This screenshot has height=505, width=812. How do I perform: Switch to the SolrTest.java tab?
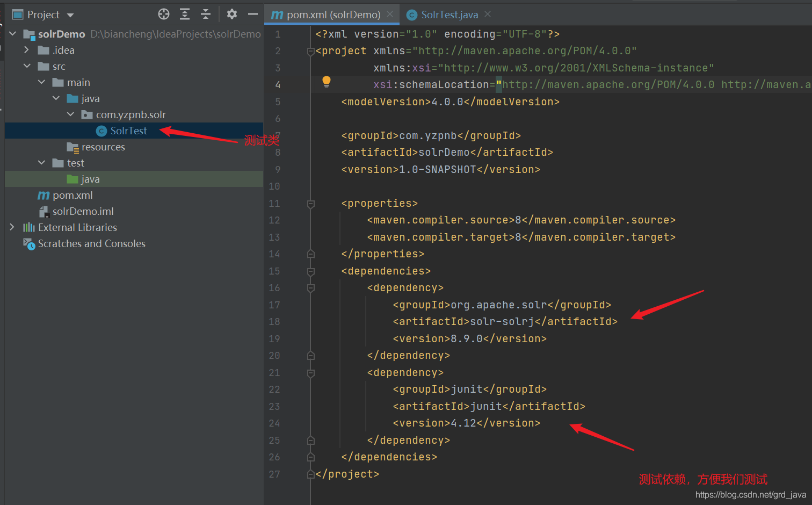[x=449, y=15]
